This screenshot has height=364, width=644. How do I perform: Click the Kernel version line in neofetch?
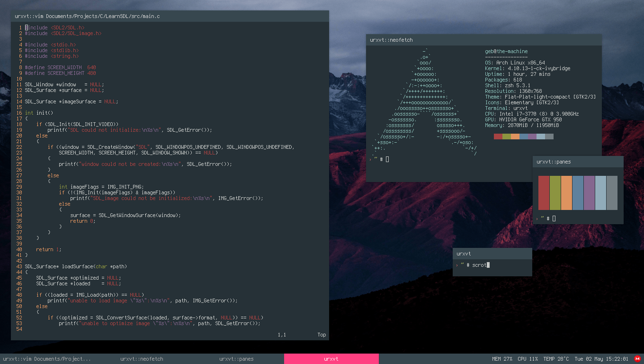(528, 68)
